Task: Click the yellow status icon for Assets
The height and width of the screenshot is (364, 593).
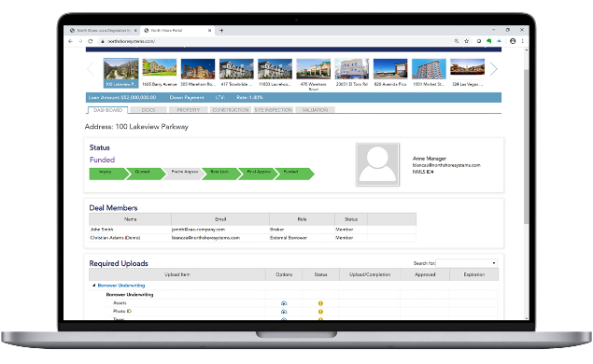Action: [320, 303]
